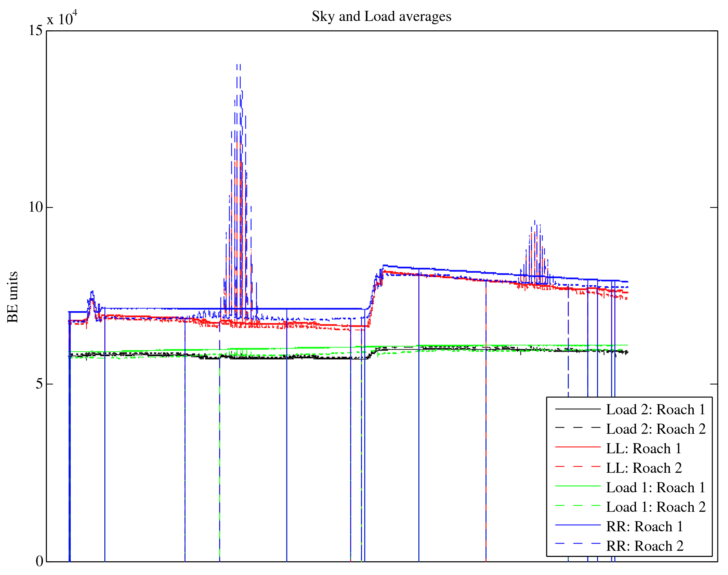Select the 'LL: Roach 1' legend text
Image resolution: width=728 pixels, height=575 pixels.
click(644, 449)
